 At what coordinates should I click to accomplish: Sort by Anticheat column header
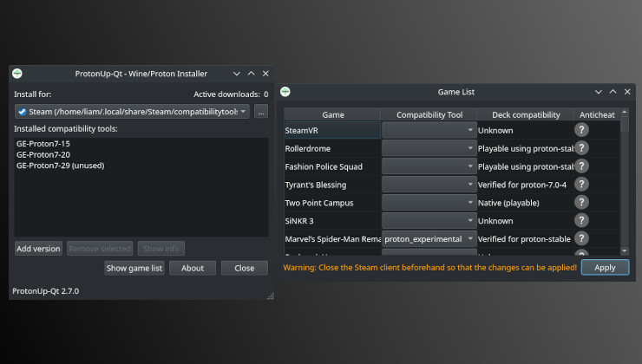coord(597,114)
